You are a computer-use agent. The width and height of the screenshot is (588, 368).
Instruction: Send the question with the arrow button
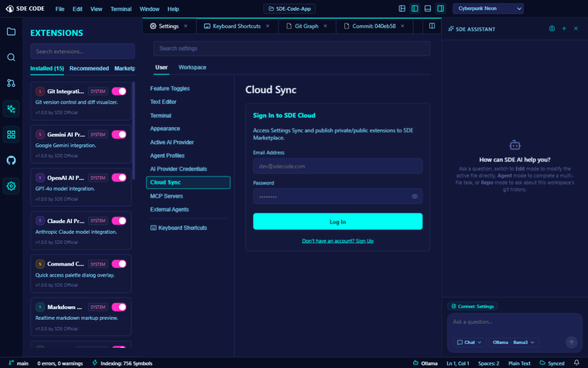tap(572, 342)
